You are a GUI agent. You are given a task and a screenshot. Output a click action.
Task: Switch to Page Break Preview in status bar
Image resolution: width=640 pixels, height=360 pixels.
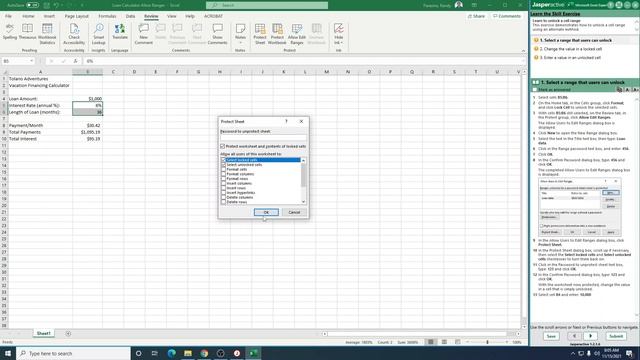click(458, 342)
